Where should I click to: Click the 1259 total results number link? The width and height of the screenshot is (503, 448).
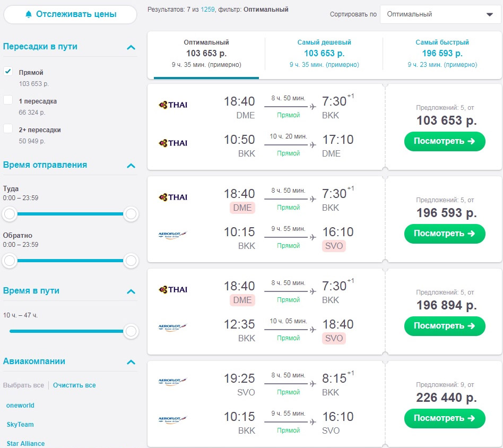207,10
